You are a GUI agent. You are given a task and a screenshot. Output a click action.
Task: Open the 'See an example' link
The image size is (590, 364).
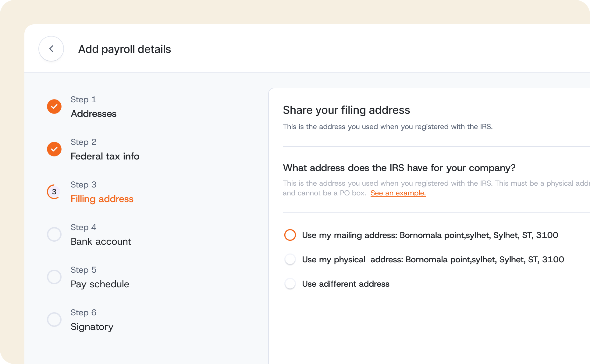coord(398,193)
